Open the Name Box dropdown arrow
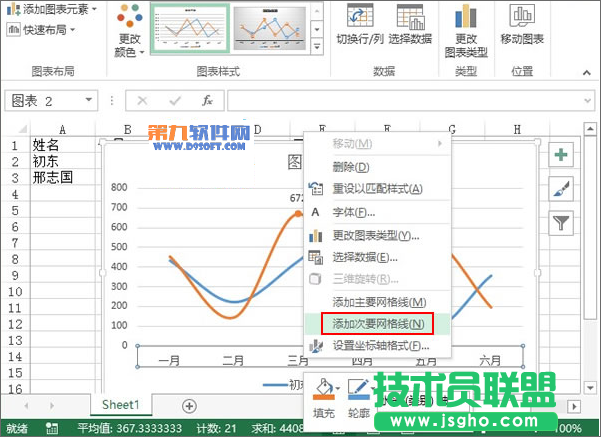Image resolution: width=601 pixels, height=437 pixels. [89, 100]
